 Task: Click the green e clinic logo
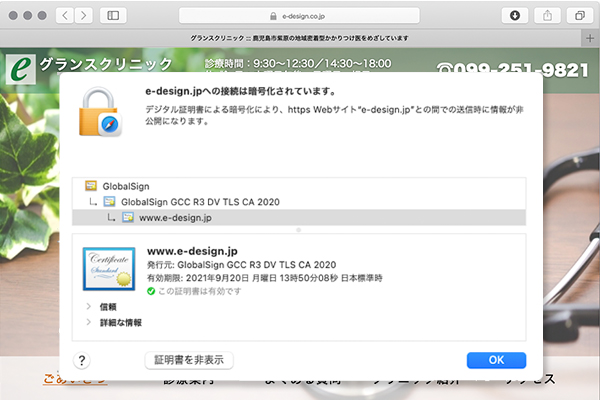click(x=21, y=69)
